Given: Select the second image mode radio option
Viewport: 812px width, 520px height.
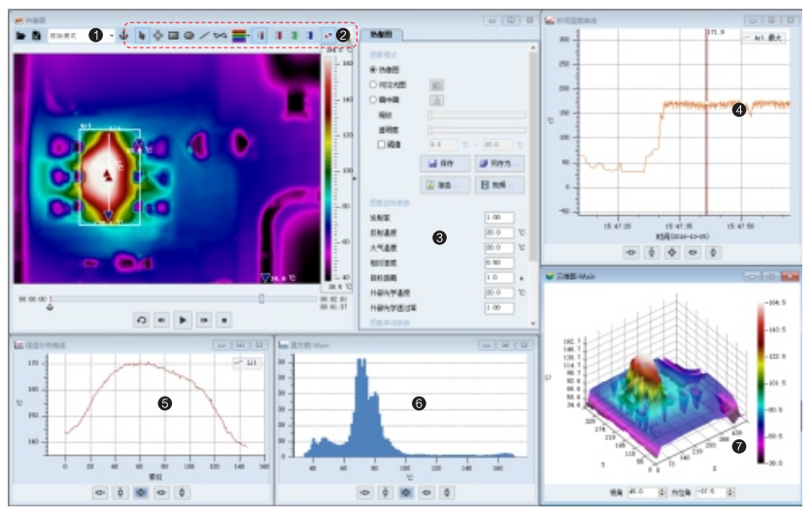Looking at the screenshot, I should (x=374, y=85).
